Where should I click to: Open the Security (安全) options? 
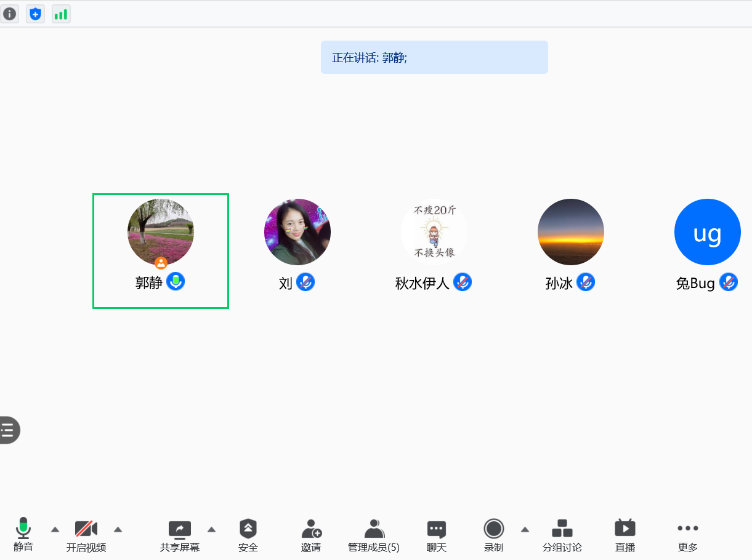(248, 535)
